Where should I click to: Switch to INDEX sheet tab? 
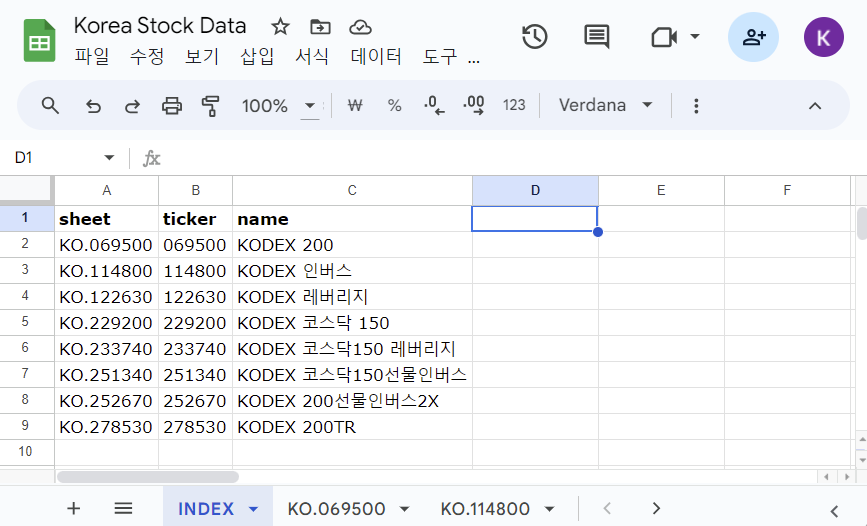pos(206,509)
